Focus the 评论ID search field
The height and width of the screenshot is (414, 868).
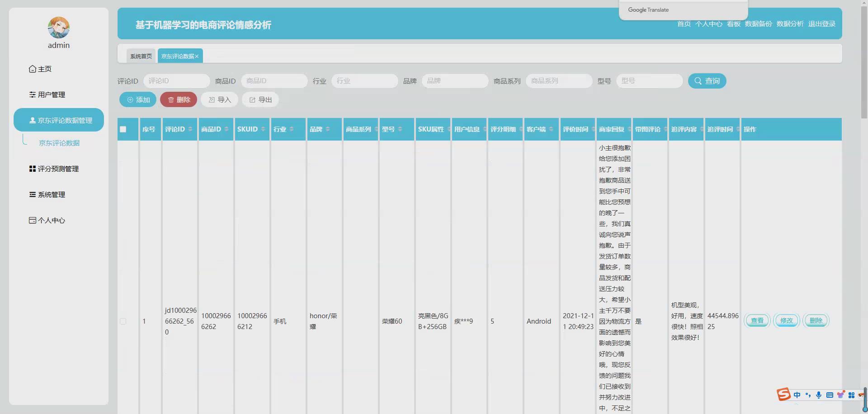tap(177, 81)
